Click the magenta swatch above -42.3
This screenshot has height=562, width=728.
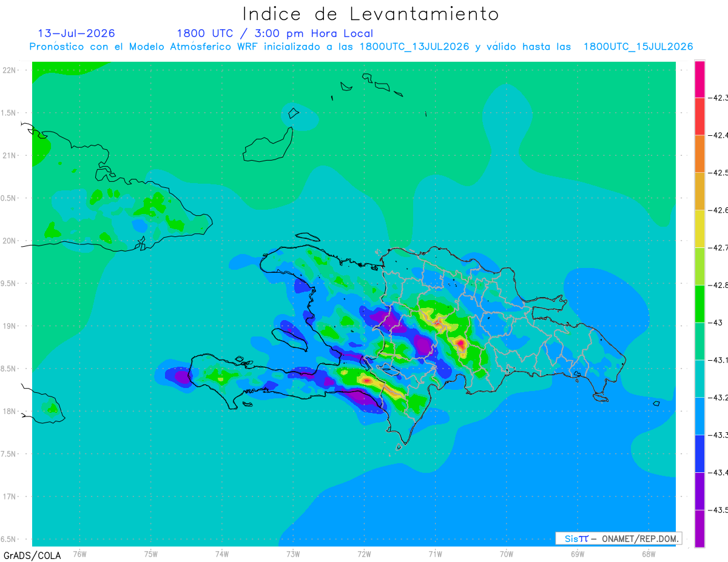[x=699, y=79]
